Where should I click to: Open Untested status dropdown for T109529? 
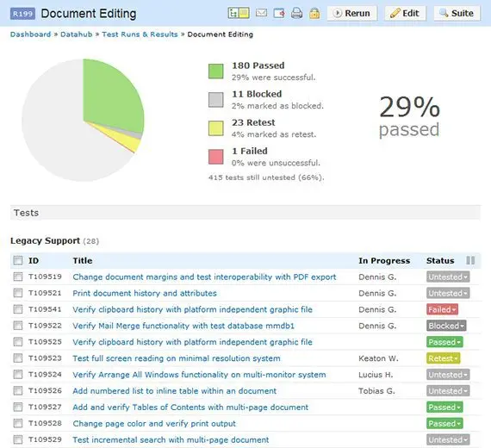[x=448, y=440]
